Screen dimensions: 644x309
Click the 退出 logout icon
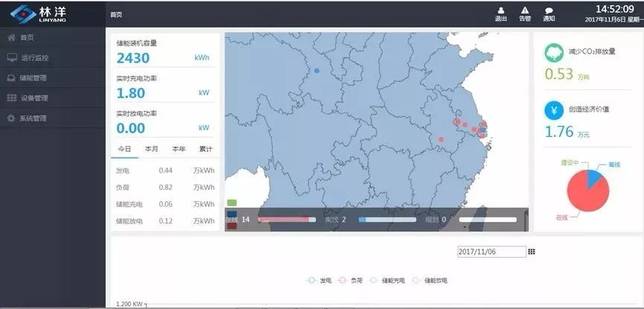pyautogui.click(x=500, y=11)
